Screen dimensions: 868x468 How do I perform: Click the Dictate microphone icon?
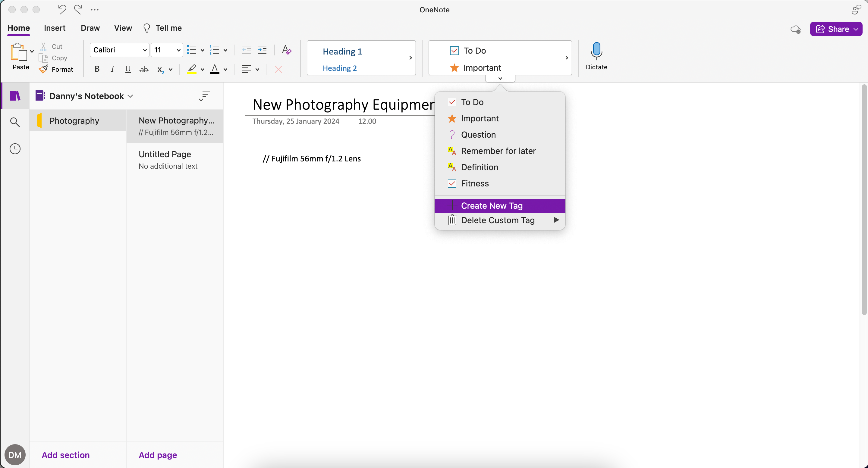click(x=596, y=51)
